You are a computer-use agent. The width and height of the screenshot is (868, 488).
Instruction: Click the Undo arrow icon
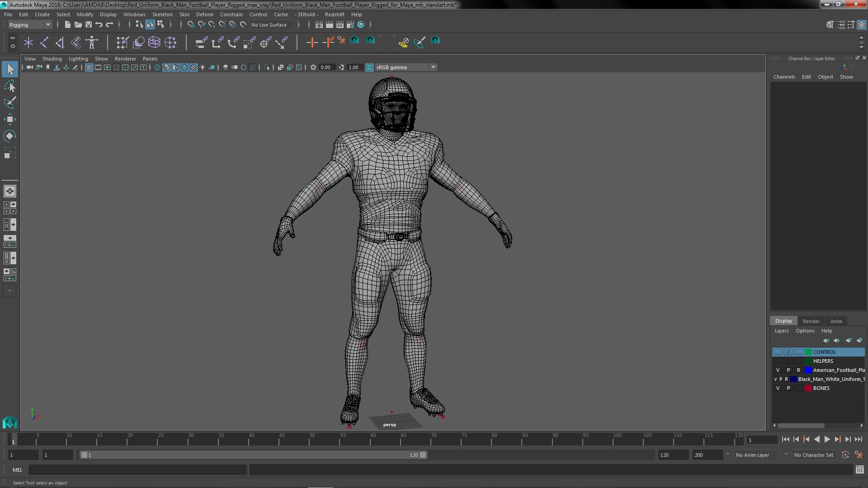coord(99,25)
